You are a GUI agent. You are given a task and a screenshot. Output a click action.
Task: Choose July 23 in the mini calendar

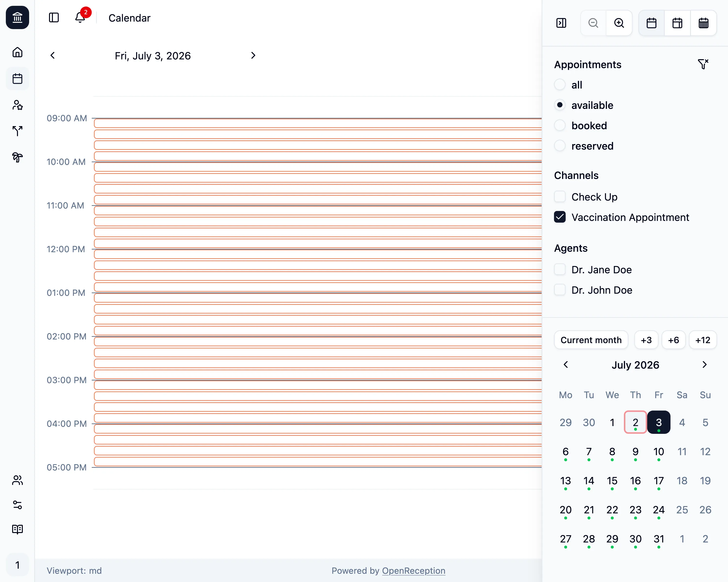coord(635,509)
